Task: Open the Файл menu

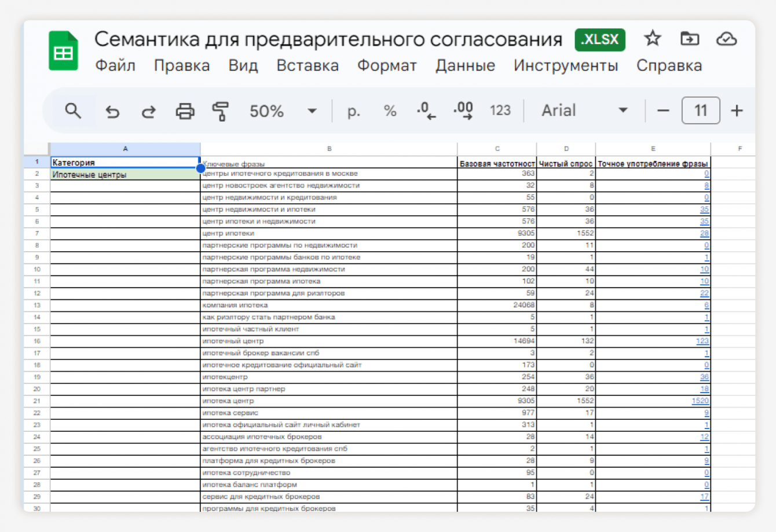Action: coord(115,65)
